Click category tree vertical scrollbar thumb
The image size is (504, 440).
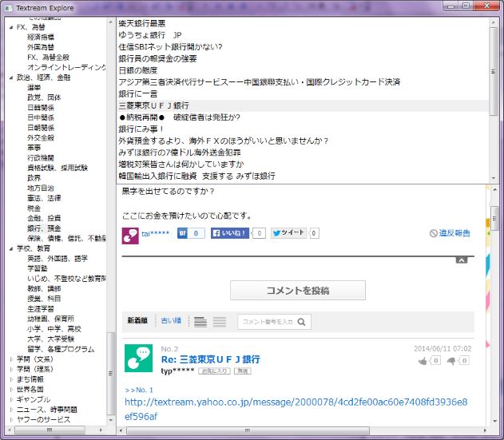click(111, 373)
